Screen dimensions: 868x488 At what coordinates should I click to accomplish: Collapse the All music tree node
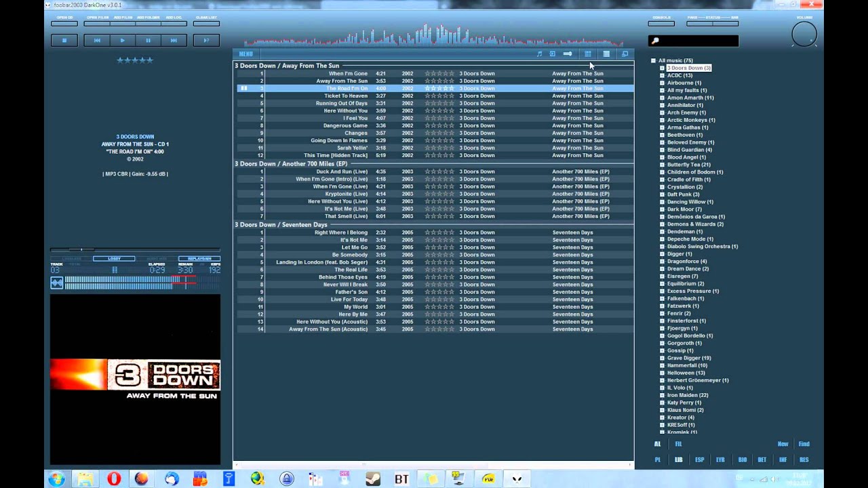pos(654,61)
